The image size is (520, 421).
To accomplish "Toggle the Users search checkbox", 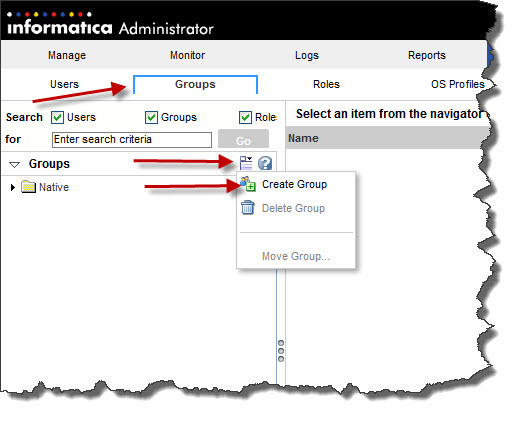I will click(57, 117).
